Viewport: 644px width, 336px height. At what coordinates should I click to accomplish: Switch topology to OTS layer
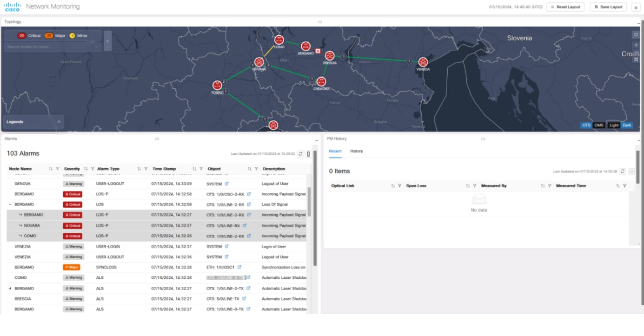point(586,125)
